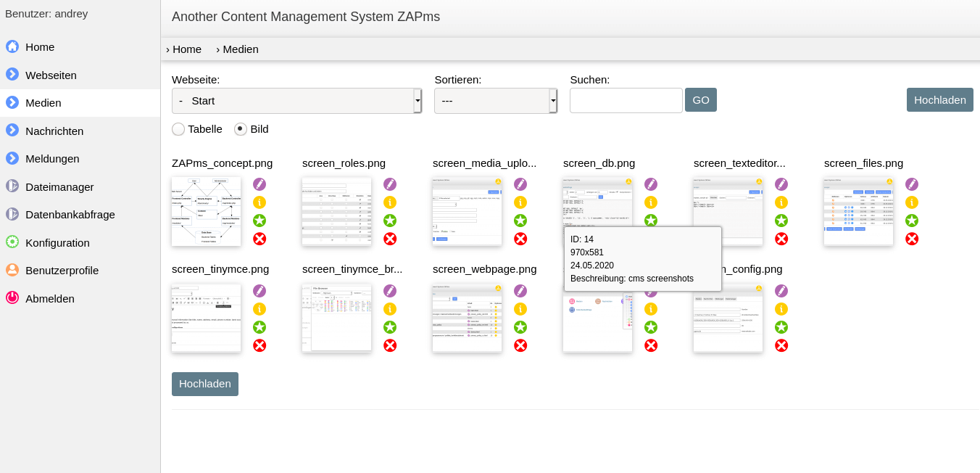Delete screen_tinymce.png with the red X

click(x=259, y=345)
